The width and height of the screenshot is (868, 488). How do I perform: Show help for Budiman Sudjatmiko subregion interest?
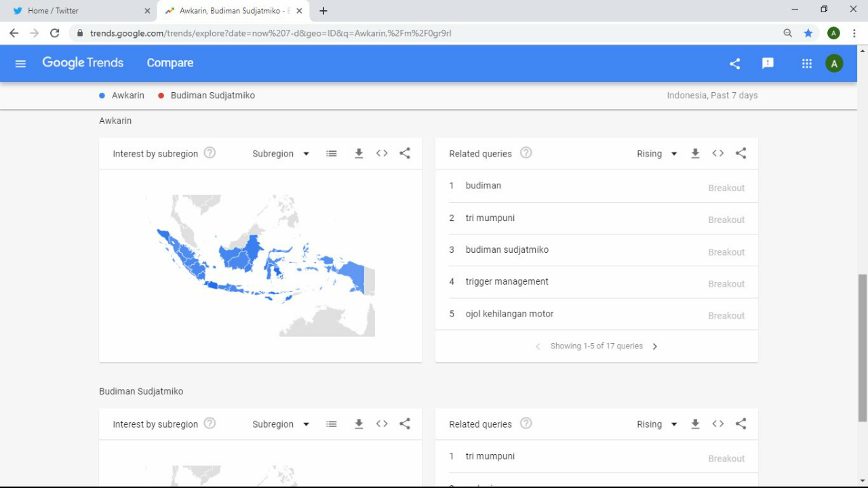tap(210, 423)
